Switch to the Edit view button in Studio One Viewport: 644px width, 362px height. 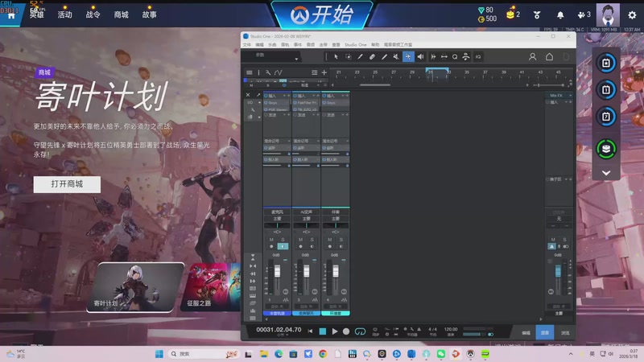(526, 333)
